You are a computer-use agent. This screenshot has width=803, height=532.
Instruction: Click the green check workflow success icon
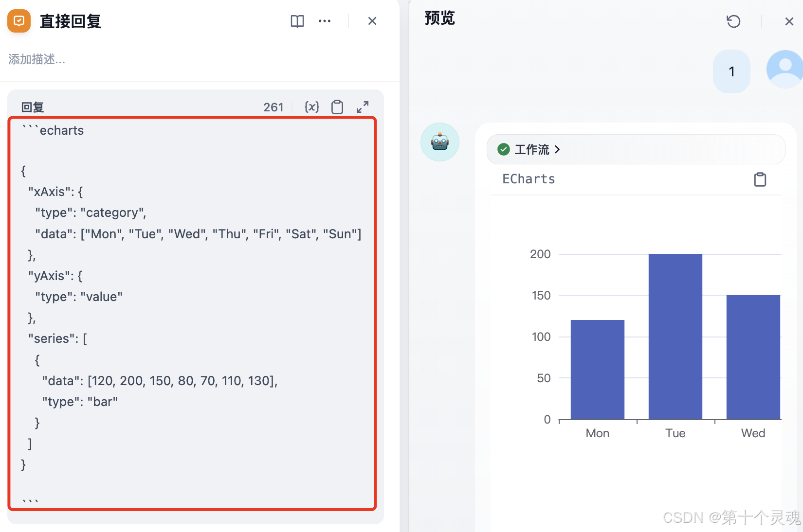504,149
